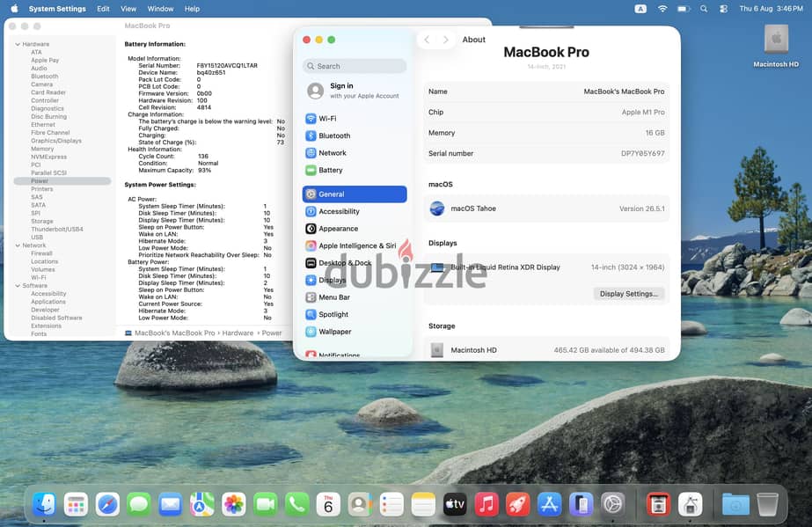Select Storage in System Information sidebar
This screenshot has width=812, height=527.
(42, 221)
